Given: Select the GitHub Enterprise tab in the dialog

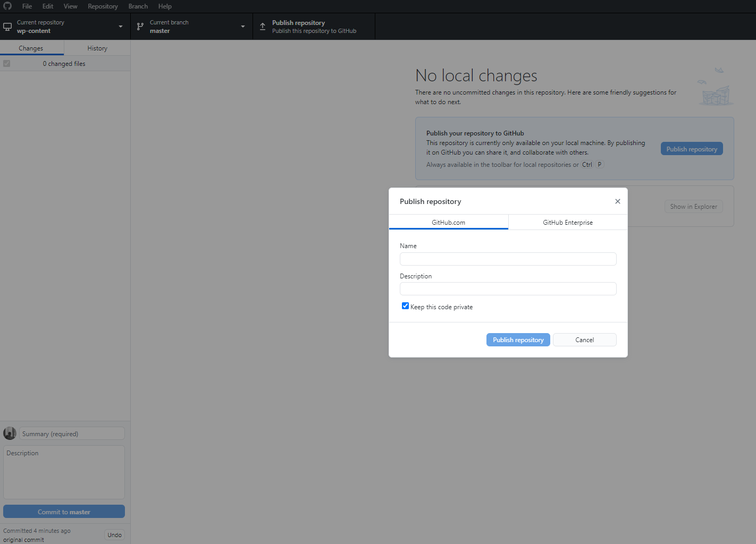Looking at the screenshot, I should coord(568,222).
